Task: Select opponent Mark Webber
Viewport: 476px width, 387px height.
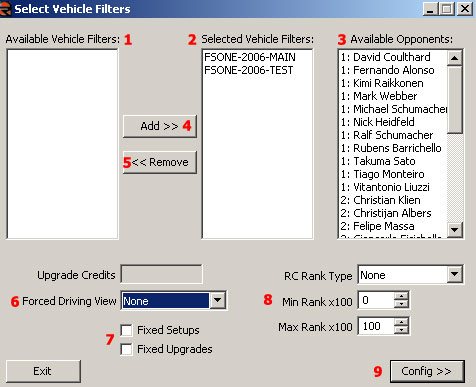Action: [x=379, y=96]
